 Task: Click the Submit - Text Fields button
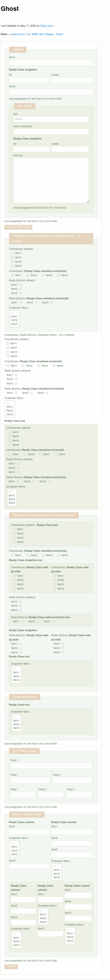click(x=18, y=227)
